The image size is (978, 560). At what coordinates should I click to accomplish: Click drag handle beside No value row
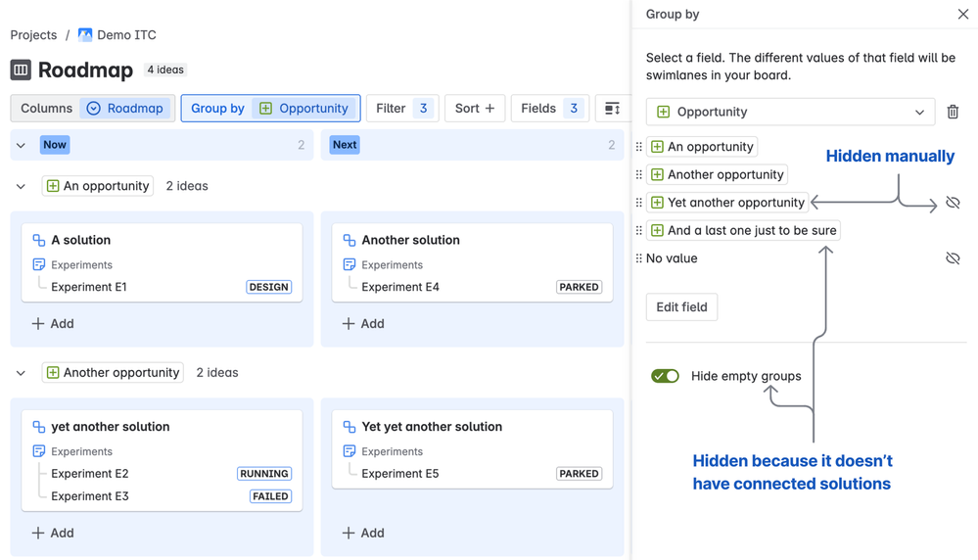(x=639, y=258)
